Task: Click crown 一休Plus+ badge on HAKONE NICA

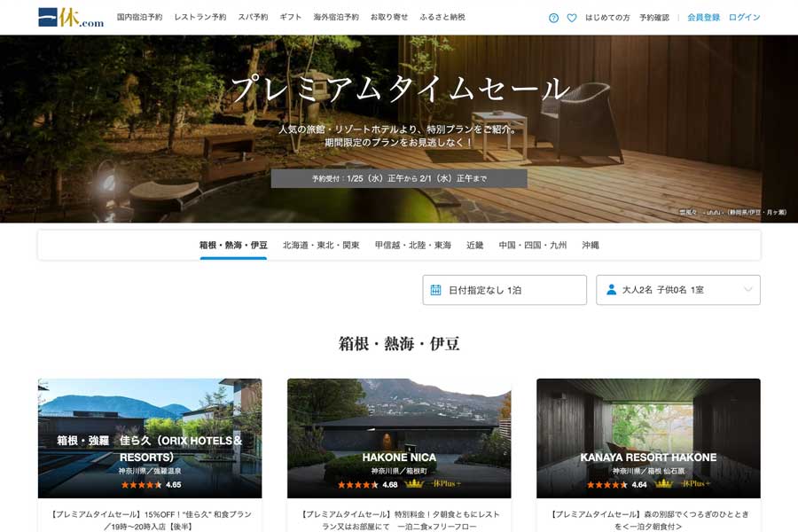Action: [433, 483]
